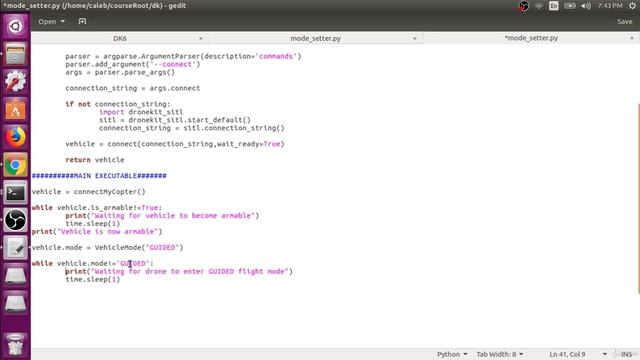Open the Tab Width: 8 dropdown
This screenshot has height=360, width=640.
tap(500, 354)
